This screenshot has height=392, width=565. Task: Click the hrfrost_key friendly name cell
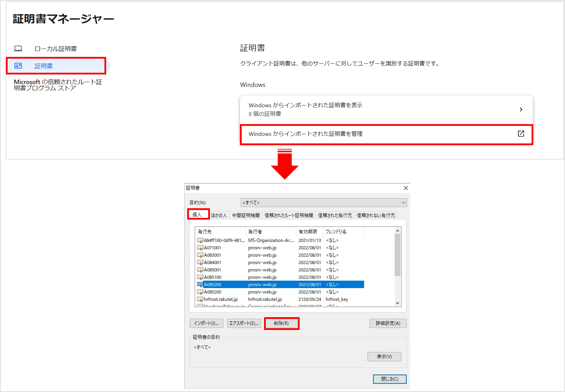[337, 299]
